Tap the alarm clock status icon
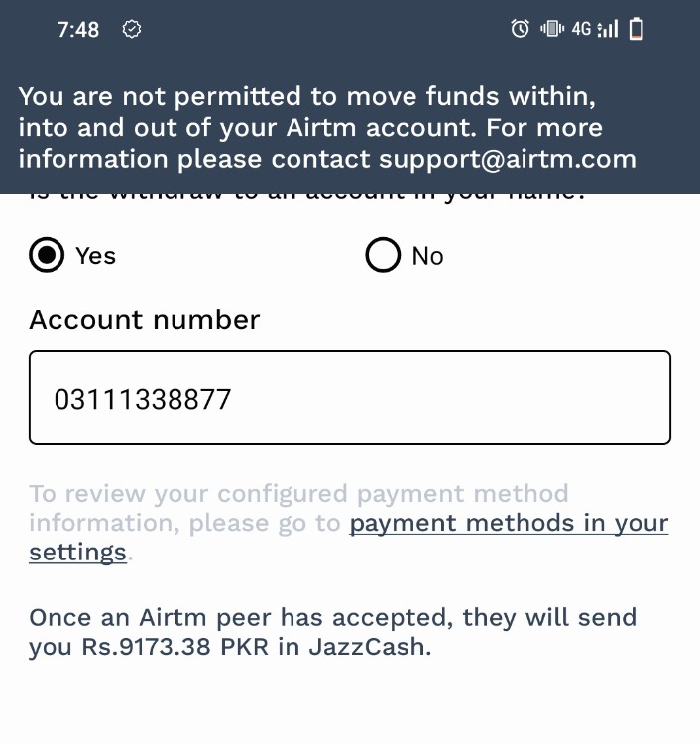The image size is (700, 744). pyautogui.click(x=520, y=29)
